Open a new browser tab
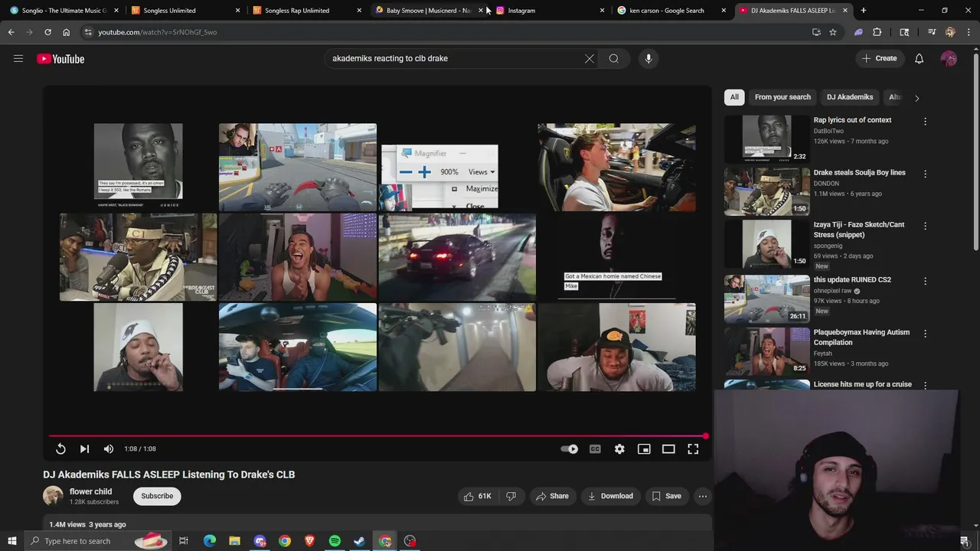This screenshot has height=551, width=980. point(863,11)
